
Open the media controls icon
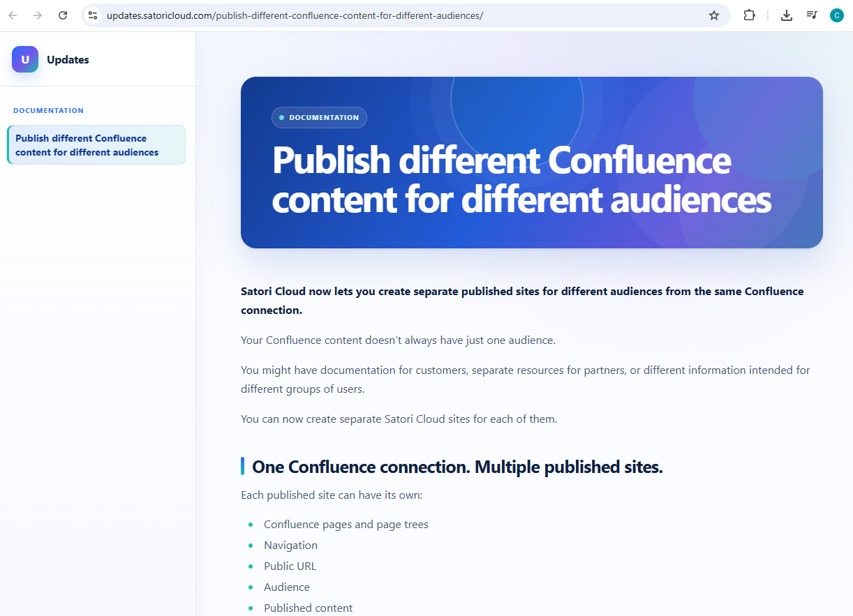tap(812, 15)
